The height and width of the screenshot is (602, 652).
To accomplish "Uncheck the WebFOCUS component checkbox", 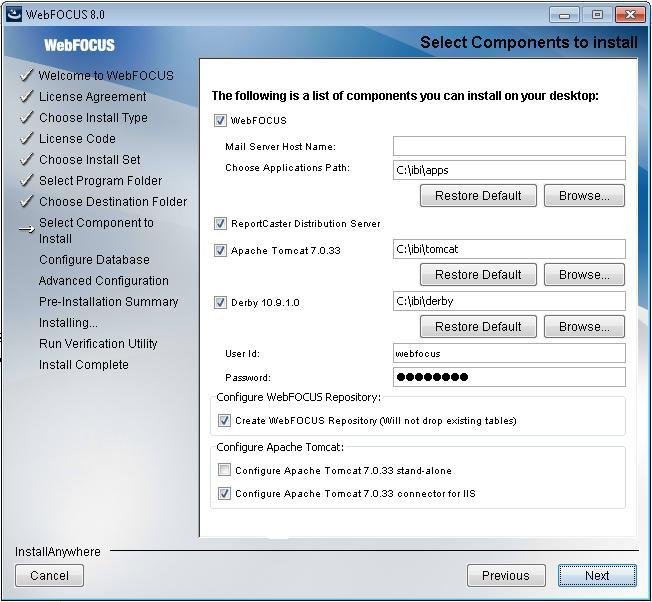I will [x=220, y=121].
